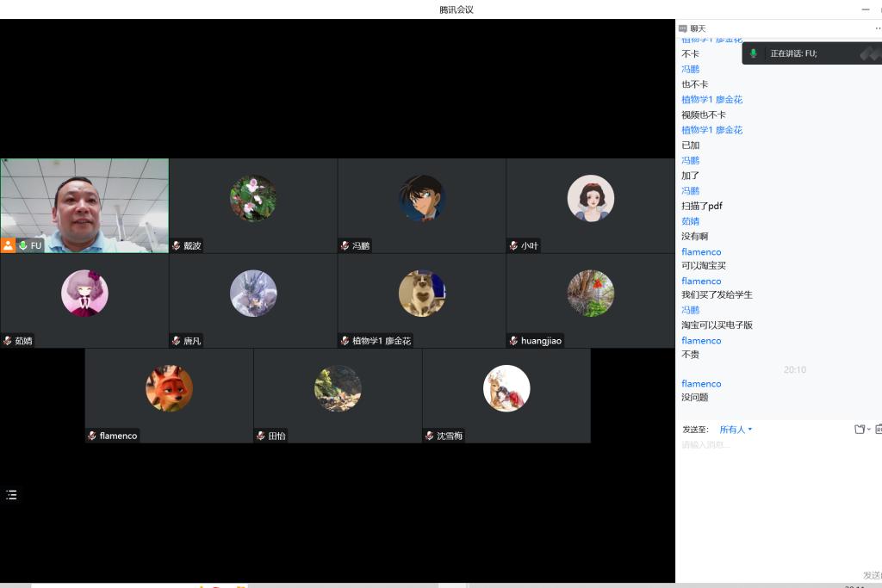This screenshot has height=588, width=882.
Task: Open the participant list icon at bottom left
Action: (11, 495)
